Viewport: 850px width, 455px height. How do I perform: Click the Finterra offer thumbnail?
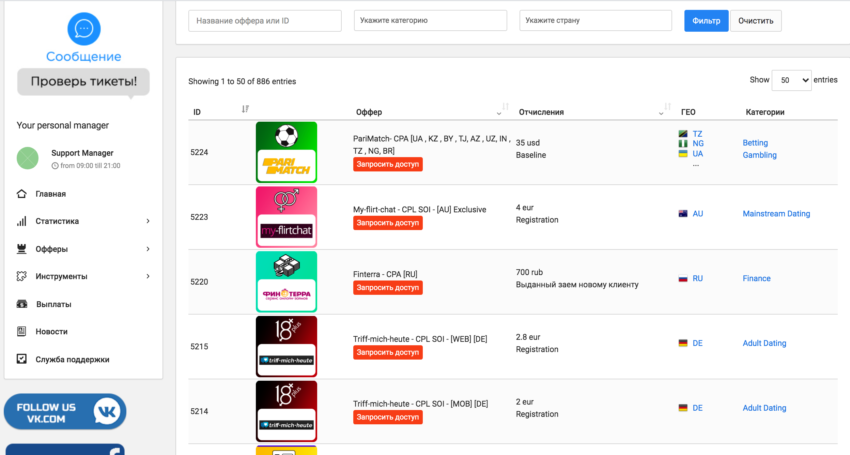(x=286, y=281)
